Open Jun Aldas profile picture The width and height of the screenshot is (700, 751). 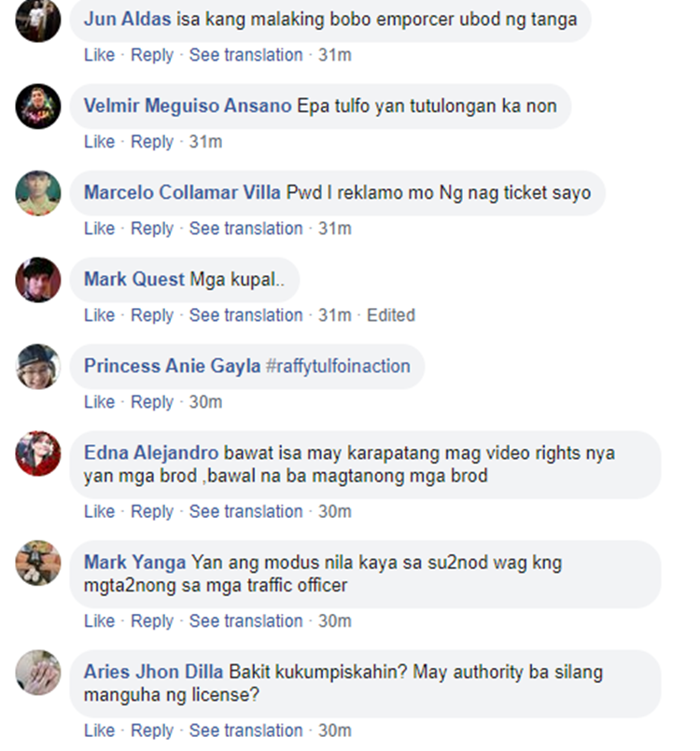pos(38,21)
